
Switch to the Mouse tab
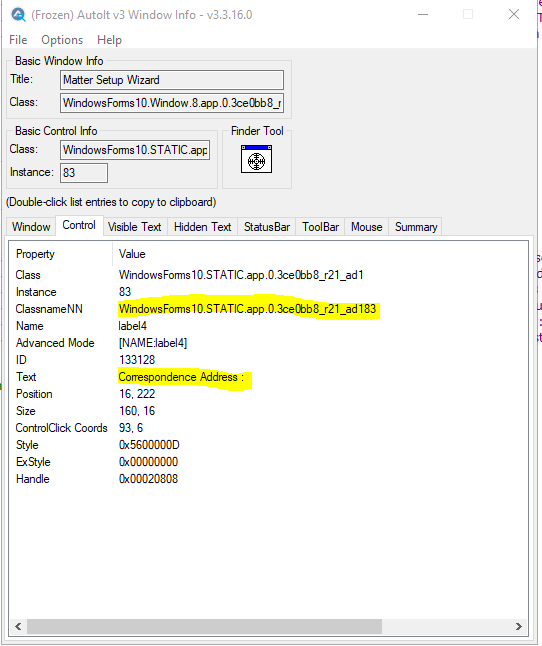coord(367,227)
